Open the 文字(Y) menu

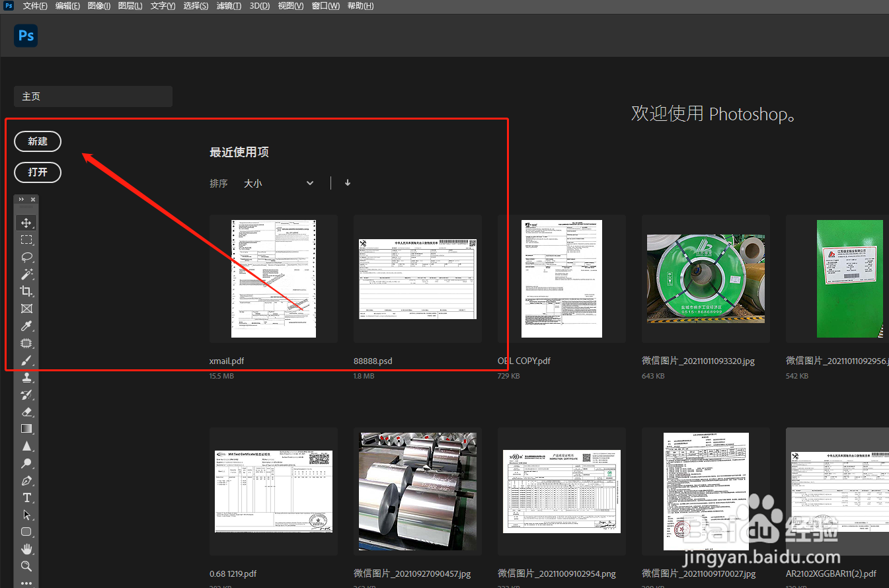point(163,6)
